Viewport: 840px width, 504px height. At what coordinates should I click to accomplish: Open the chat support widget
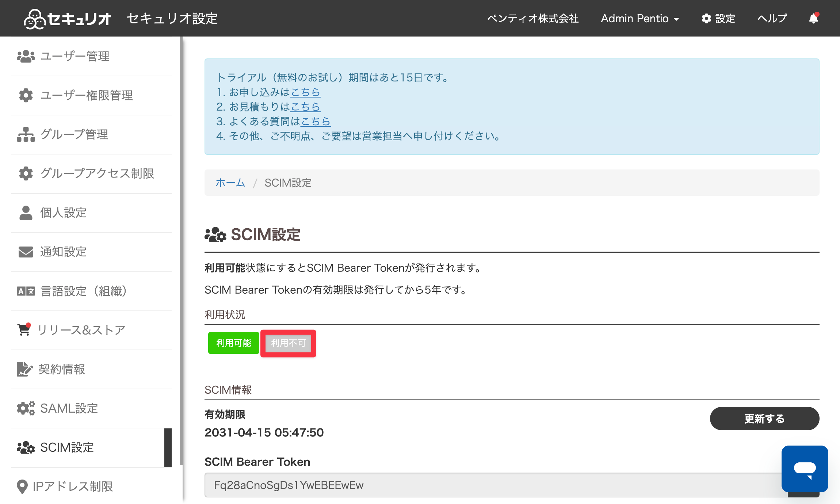click(x=805, y=469)
